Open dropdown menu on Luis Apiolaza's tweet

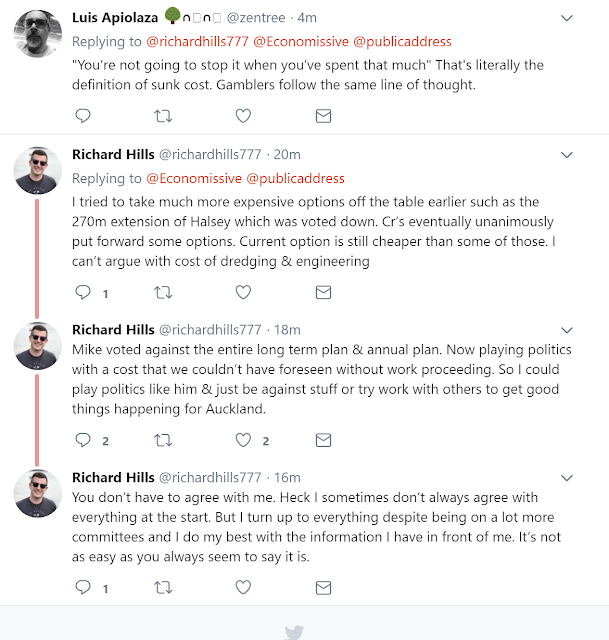click(x=567, y=18)
